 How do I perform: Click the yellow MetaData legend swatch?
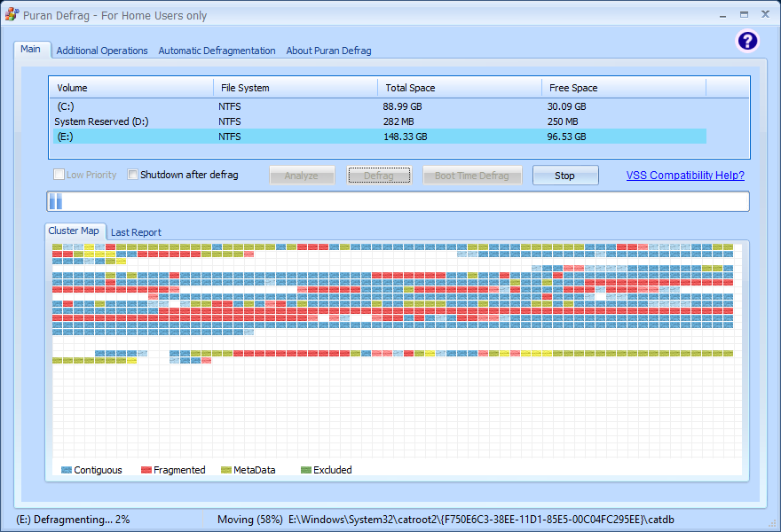(226, 470)
